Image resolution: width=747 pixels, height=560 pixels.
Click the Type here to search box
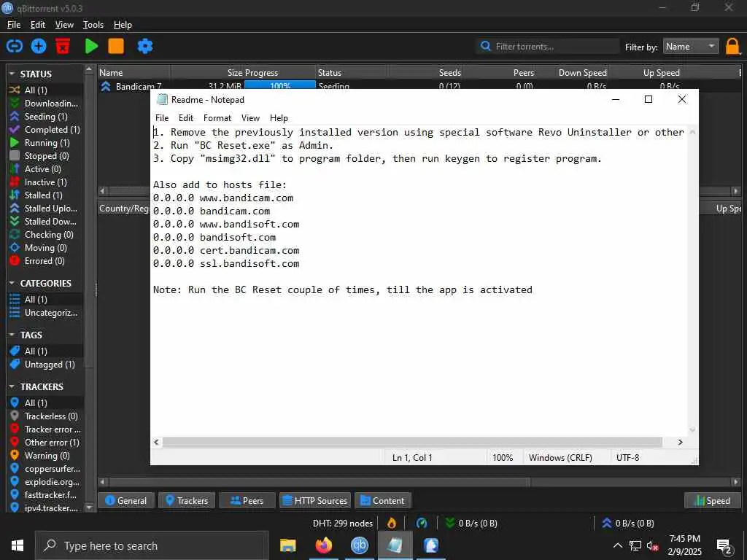(152, 546)
